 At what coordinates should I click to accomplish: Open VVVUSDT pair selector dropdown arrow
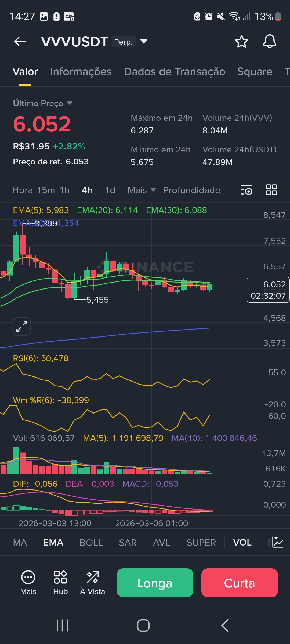tap(144, 41)
